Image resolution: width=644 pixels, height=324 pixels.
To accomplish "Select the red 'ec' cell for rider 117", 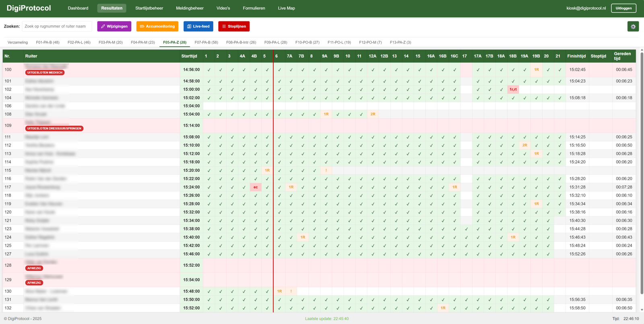I will 255,187.
